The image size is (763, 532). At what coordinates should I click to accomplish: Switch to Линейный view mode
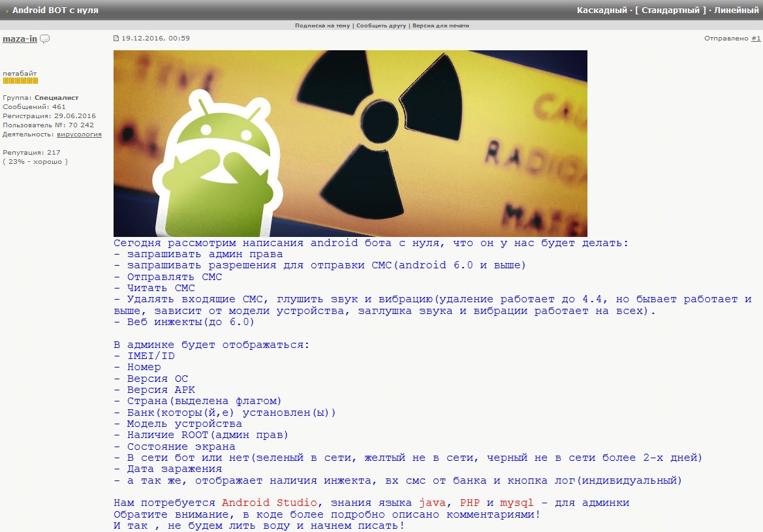(x=736, y=10)
